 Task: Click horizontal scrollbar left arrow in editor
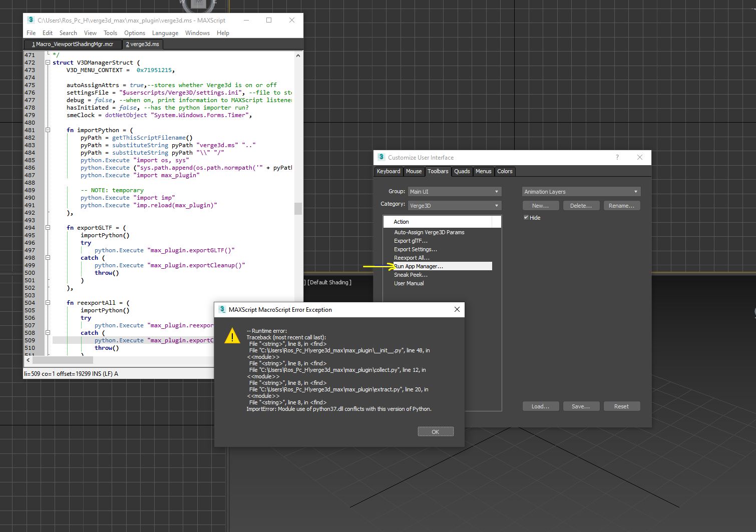28,360
